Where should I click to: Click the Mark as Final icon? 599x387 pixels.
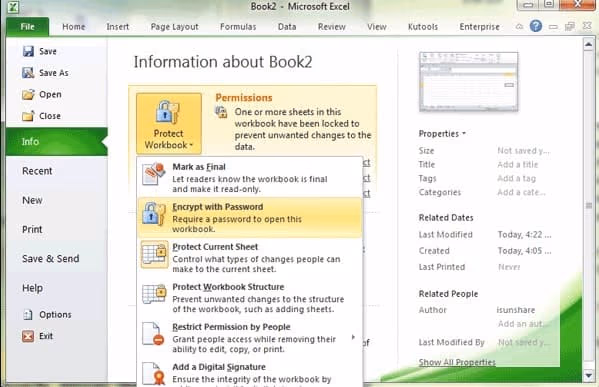(154, 174)
